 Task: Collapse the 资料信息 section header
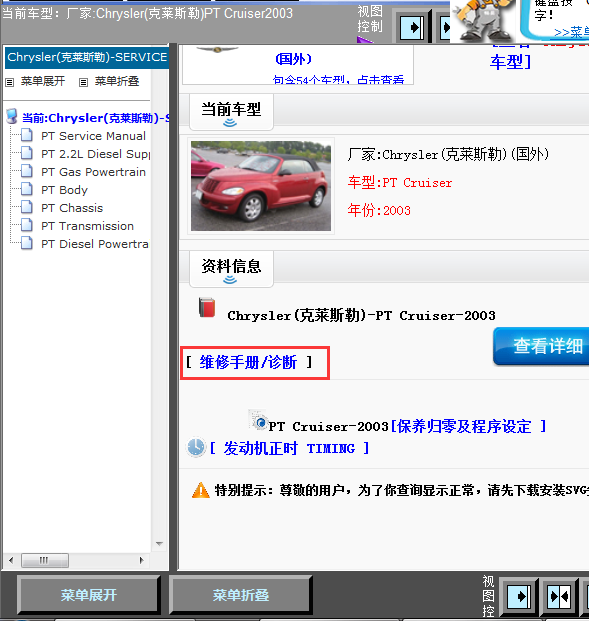(231, 269)
